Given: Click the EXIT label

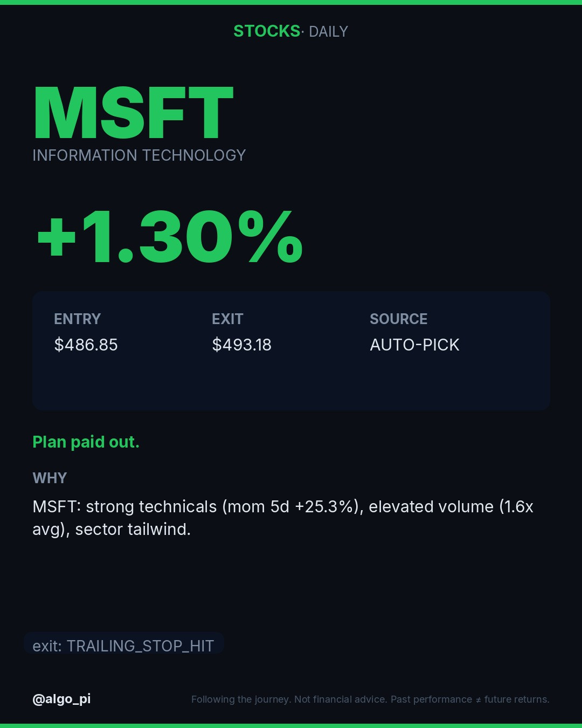Looking at the screenshot, I should [x=227, y=319].
